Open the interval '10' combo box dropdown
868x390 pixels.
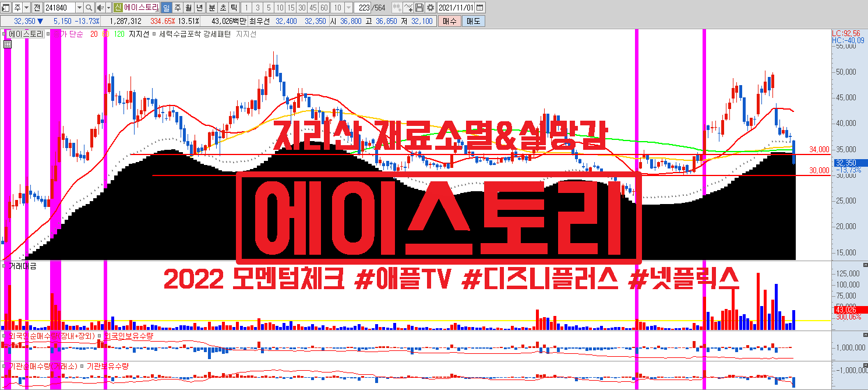coord(348,8)
